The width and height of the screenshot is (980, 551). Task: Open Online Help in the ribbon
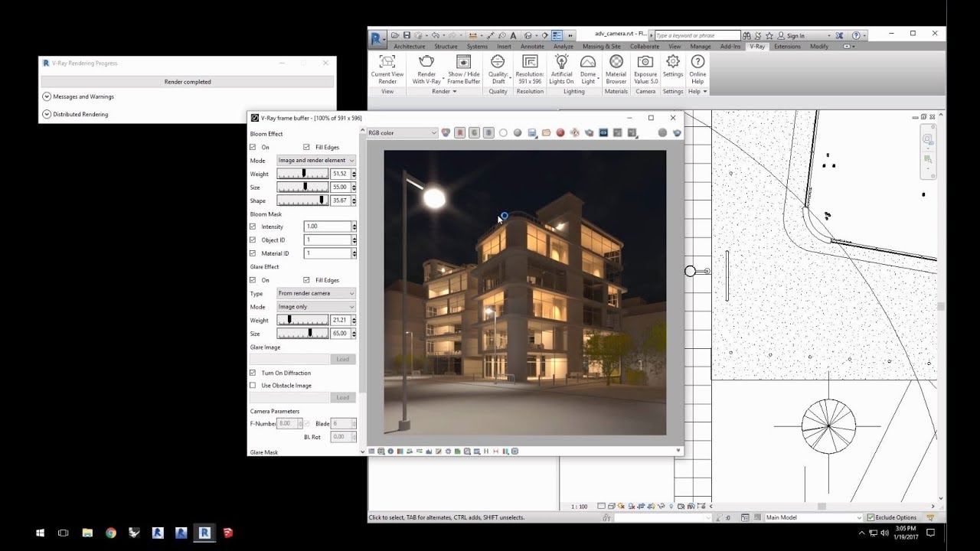coord(697,69)
